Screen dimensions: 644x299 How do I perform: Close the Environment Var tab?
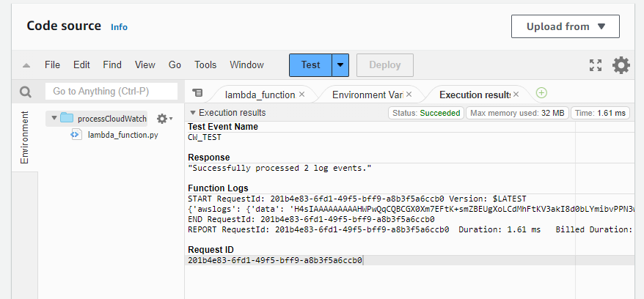point(409,95)
